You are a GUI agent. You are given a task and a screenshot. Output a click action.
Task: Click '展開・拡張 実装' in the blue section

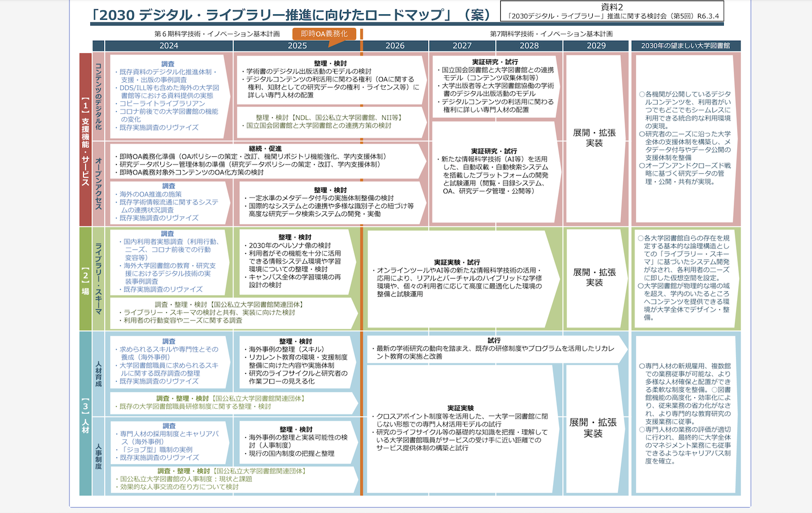click(593, 428)
